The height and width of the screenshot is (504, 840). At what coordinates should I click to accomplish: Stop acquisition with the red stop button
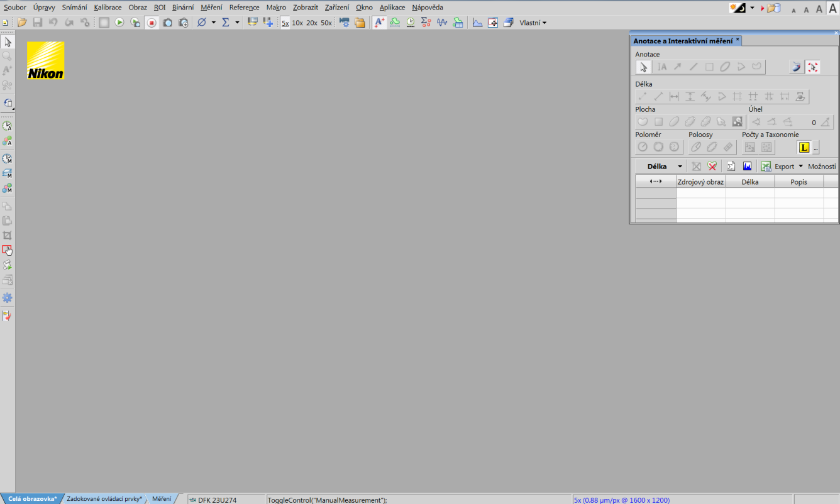[x=152, y=23]
